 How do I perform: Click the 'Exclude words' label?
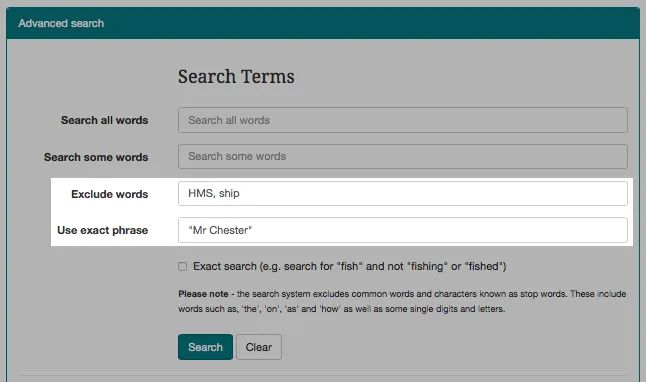110,194
